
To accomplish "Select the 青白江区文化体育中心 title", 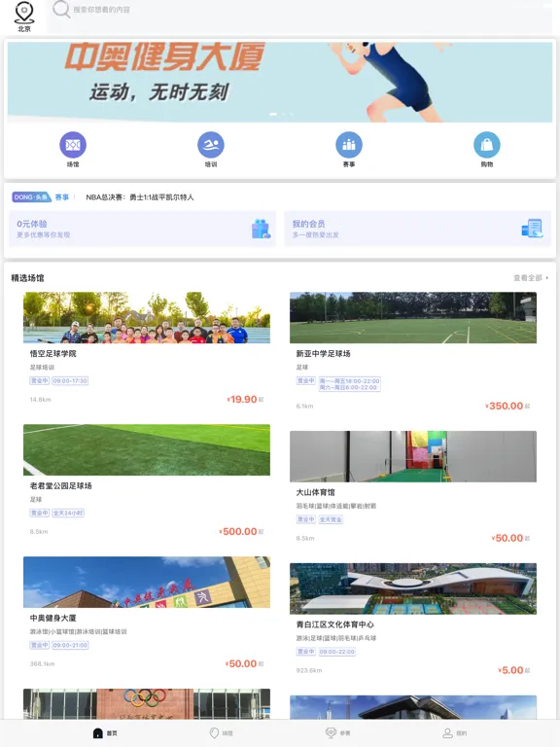I will [x=335, y=624].
